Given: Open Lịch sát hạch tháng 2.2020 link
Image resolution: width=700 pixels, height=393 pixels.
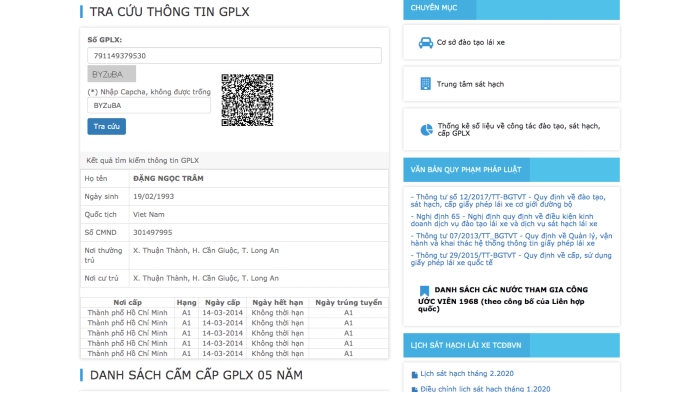Looking at the screenshot, I should coord(467,373).
